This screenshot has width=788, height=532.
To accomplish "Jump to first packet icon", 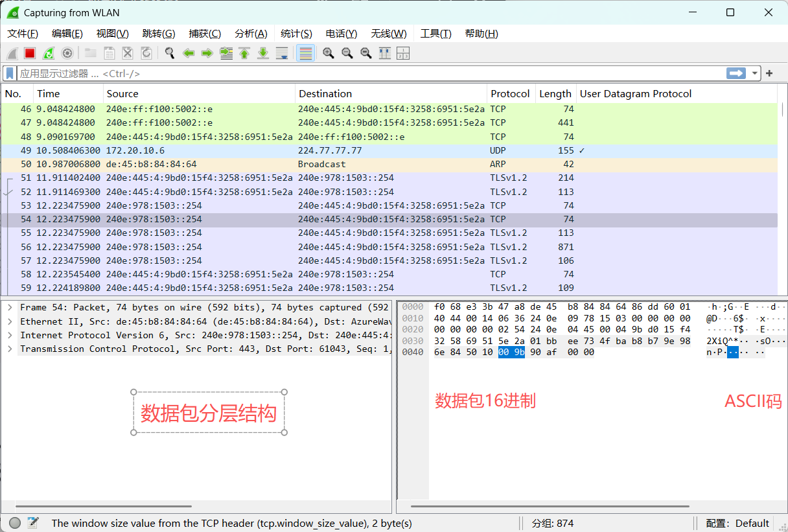I will (244, 53).
